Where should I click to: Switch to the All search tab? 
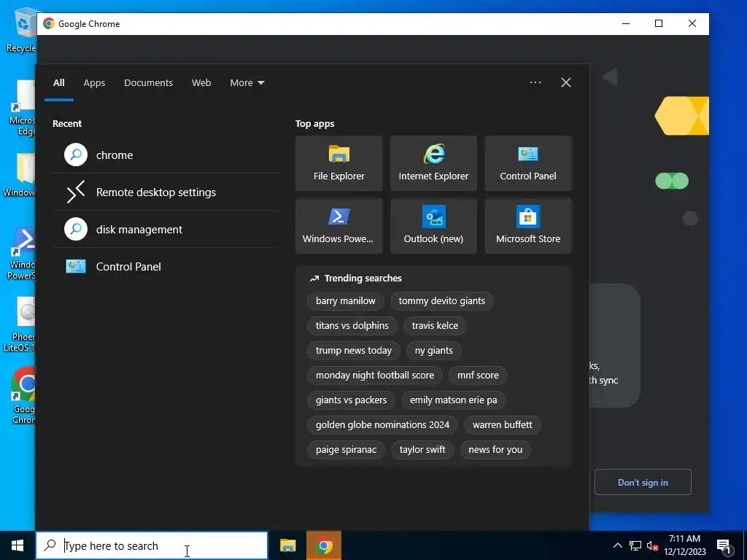pos(58,82)
